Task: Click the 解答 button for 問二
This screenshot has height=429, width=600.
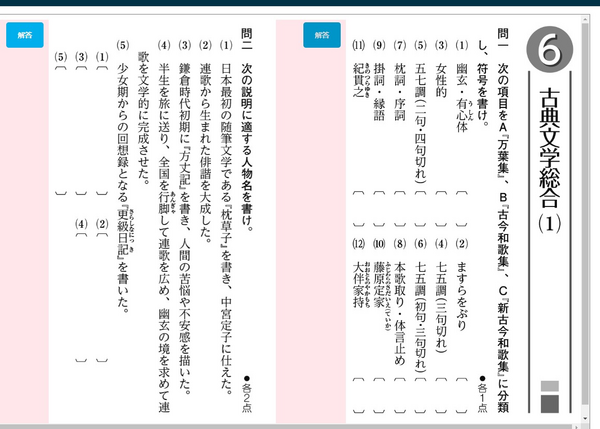Action: tap(25, 35)
